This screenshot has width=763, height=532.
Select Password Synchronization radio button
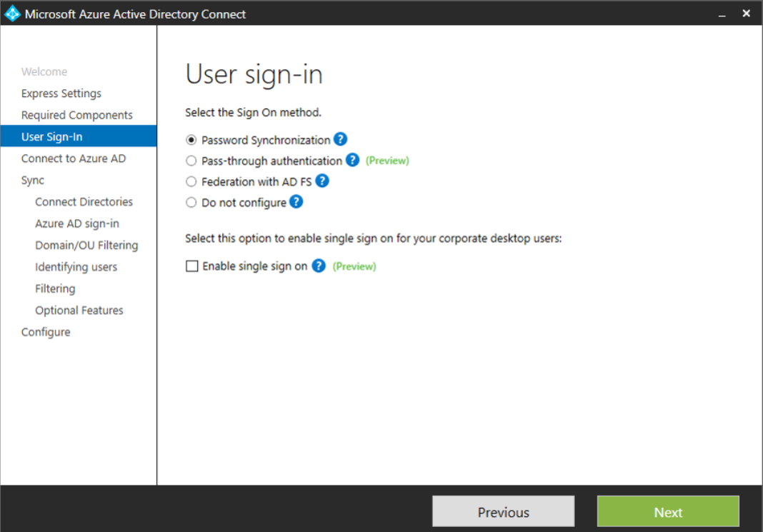tap(191, 140)
